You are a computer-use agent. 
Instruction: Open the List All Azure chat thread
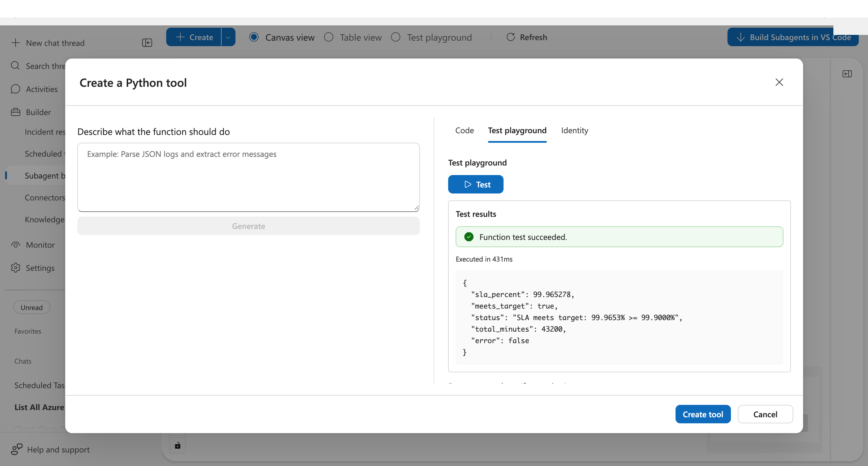[39, 407]
